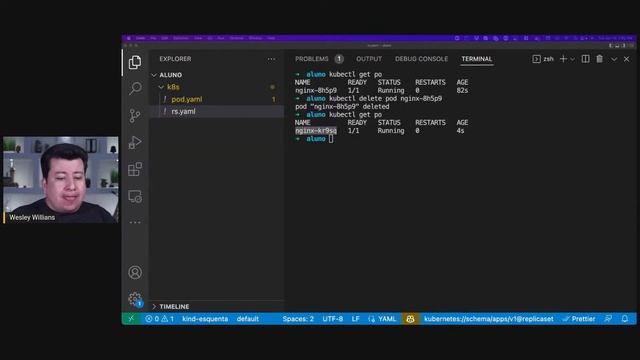Open the Source Control view
The height and width of the screenshot is (360, 640).
click(x=135, y=116)
